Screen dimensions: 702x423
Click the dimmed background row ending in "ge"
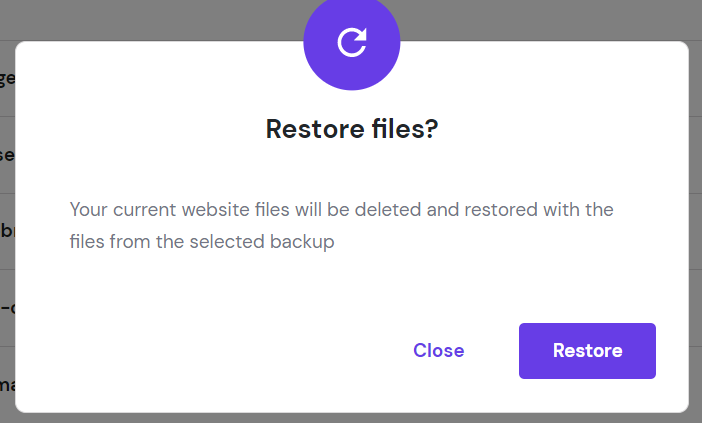tap(7, 78)
